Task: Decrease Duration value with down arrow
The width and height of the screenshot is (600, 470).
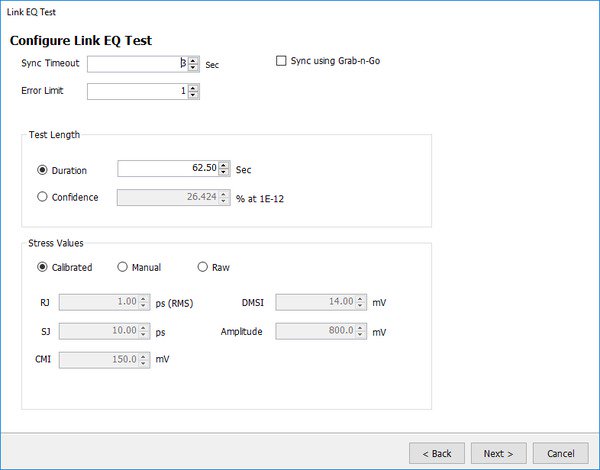Action: 224,173
